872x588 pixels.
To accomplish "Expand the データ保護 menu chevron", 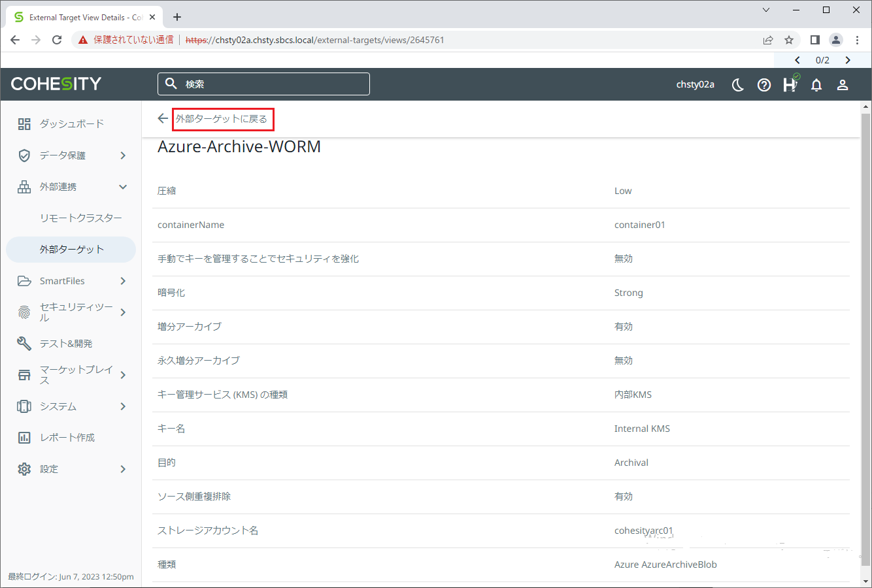I will [x=123, y=155].
